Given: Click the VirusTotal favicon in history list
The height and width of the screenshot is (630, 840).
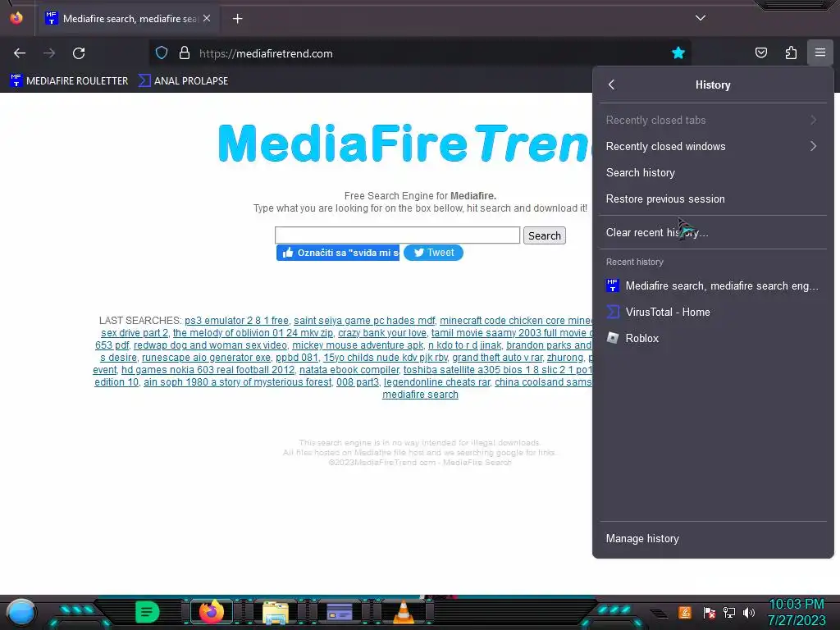Looking at the screenshot, I should (x=612, y=312).
